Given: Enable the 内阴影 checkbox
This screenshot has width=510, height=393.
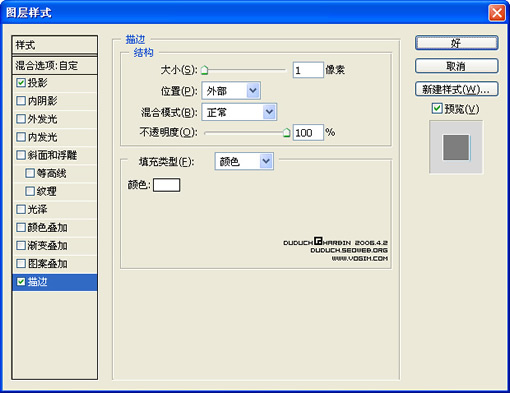Looking at the screenshot, I should (21, 101).
